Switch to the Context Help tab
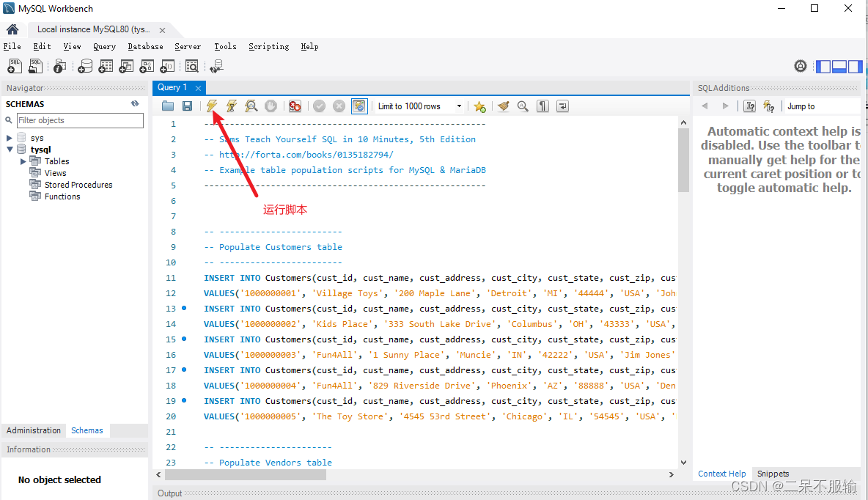The image size is (868, 500). pyautogui.click(x=722, y=474)
